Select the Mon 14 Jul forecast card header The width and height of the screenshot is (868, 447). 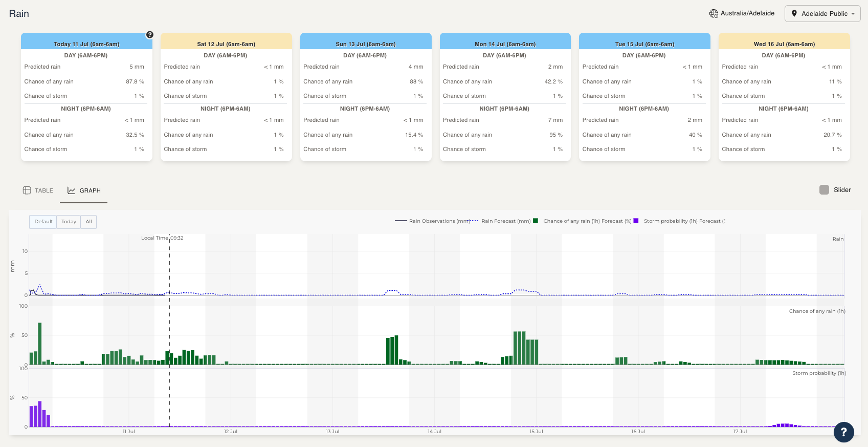(505, 44)
